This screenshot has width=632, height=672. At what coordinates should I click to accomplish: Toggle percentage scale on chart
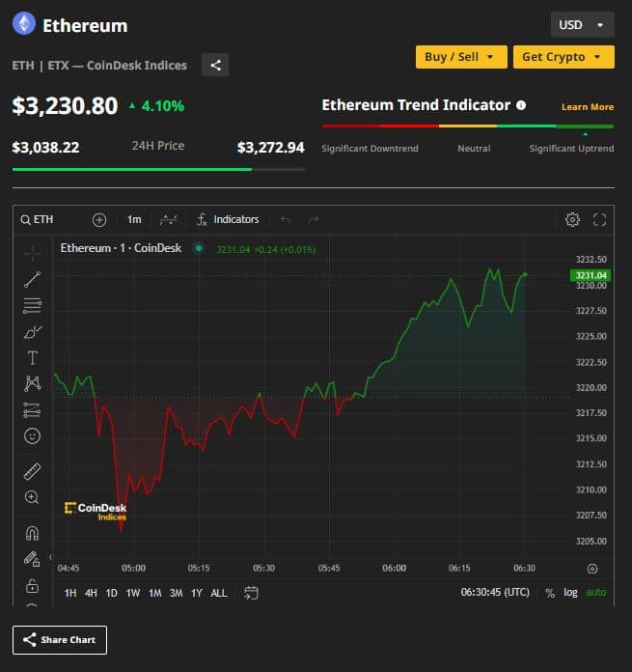(x=550, y=592)
